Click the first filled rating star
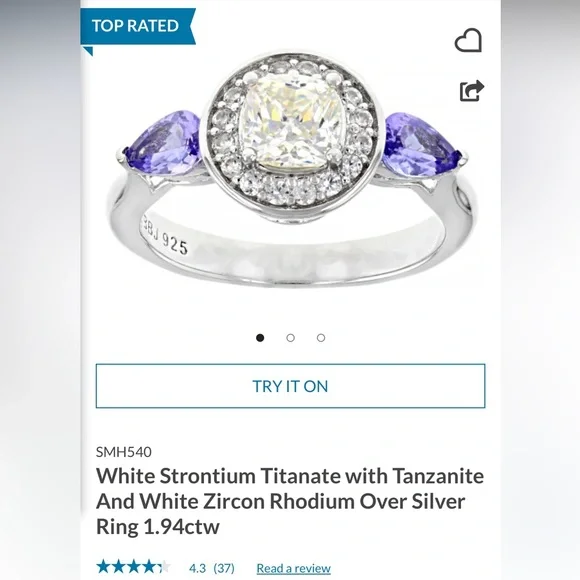The image size is (580, 580). point(103,567)
